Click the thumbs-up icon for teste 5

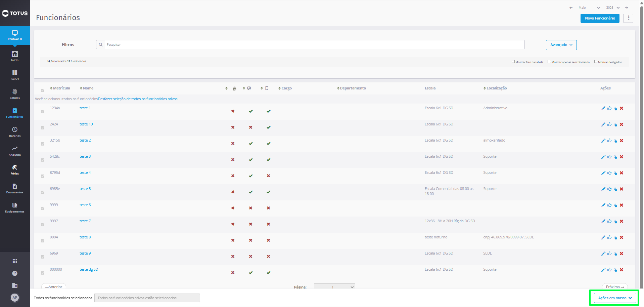pyautogui.click(x=609, y=189)
